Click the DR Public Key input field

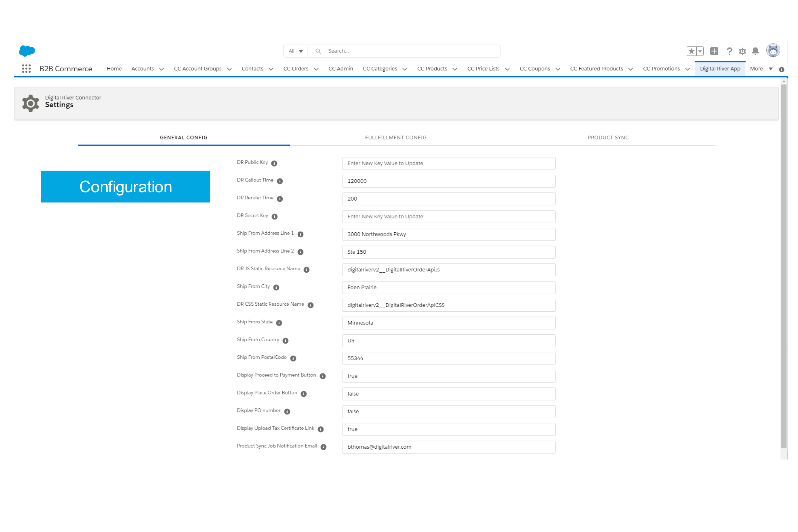pyautogui.click(x=448, y=163)
